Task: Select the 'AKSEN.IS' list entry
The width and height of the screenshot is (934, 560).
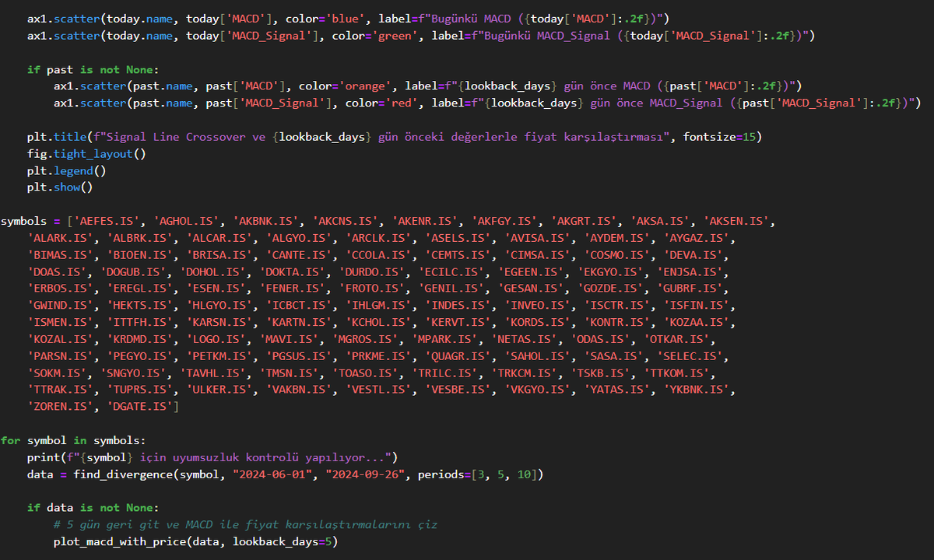Action: pyautogui.click(x=737, y=221)
